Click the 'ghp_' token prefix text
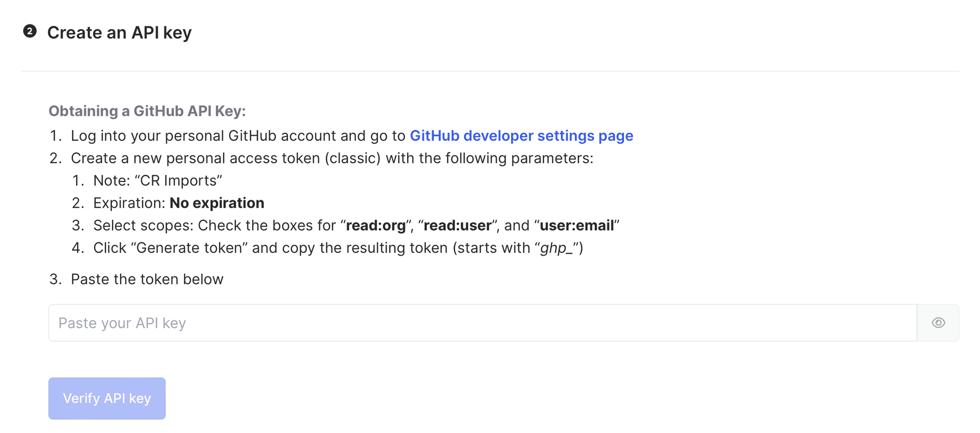The width and height of the screenshot is (980, 433). click(557, 248)
